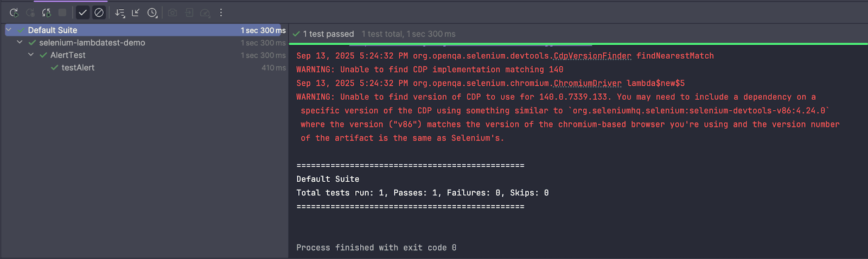The height and width of the screenshot is (259, 868).
Task: Collapse the selenium-lambdatest-demo node
Action: click(x=20, y=42)
